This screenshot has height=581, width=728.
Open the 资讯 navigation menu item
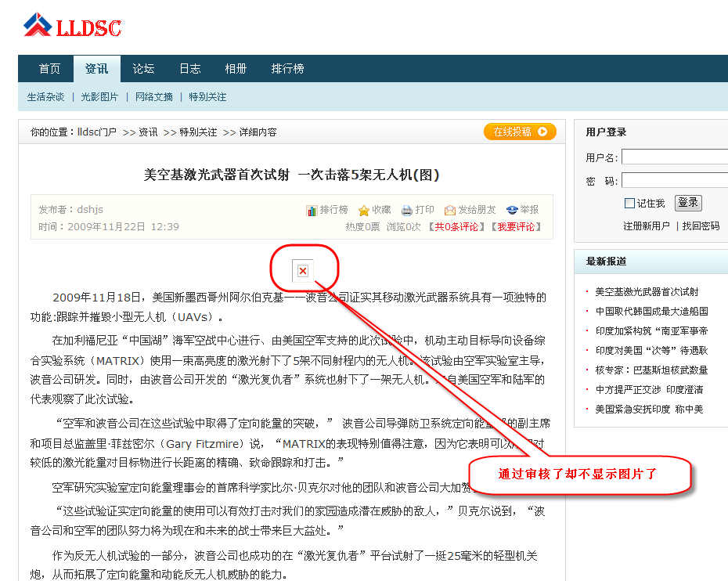click(x=96, y=69)
